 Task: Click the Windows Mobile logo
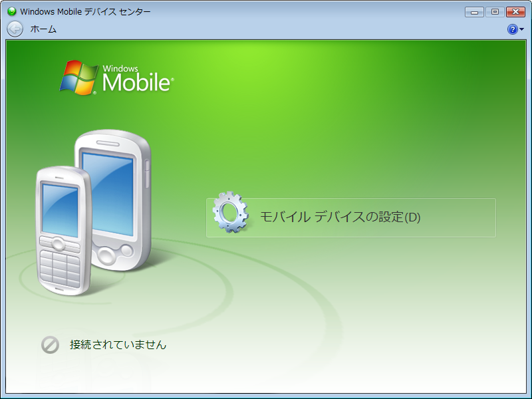[117, 78]
